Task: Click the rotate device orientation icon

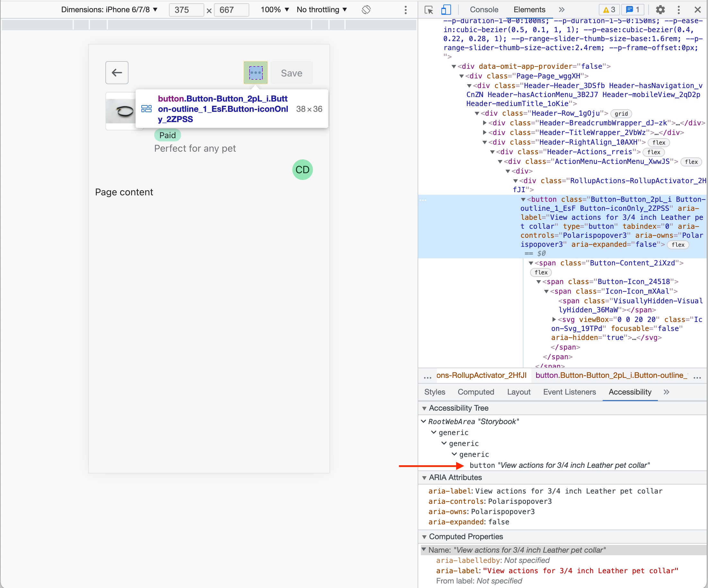Action: (x=366, y=10)
